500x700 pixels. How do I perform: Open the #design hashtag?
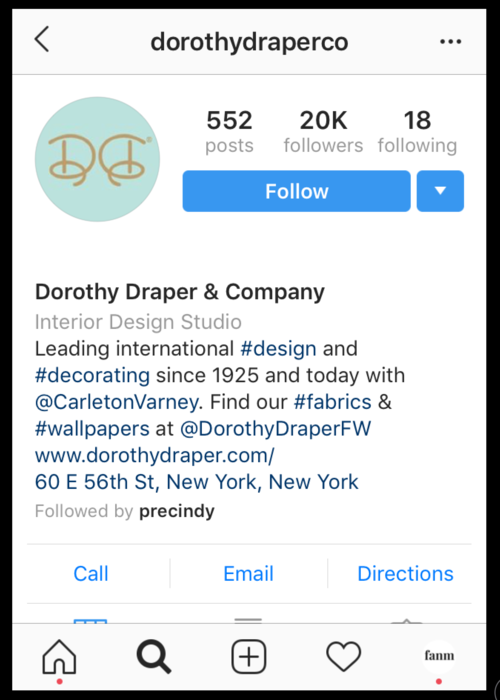point(279,349)
